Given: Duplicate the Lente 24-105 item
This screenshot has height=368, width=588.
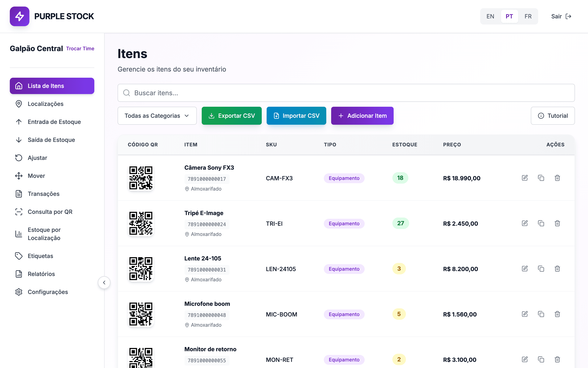Looking at the screenshot, I should point(541,269).
